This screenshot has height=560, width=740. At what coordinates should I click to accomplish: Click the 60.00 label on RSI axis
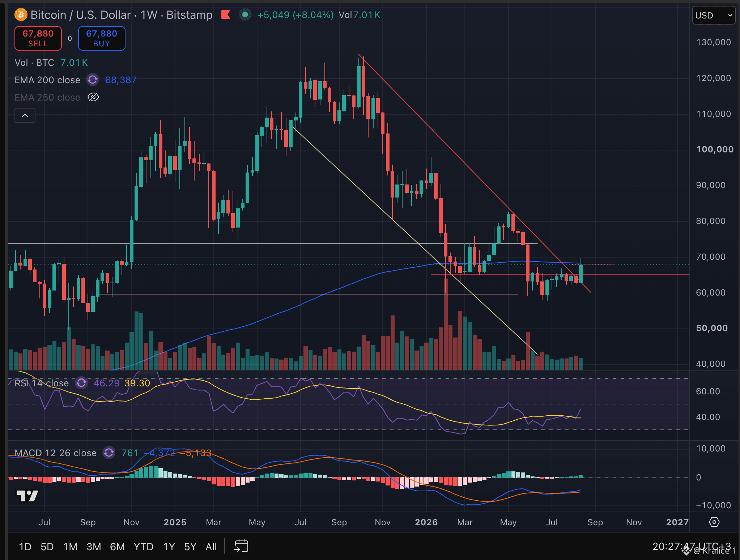(x=708, y=391)
